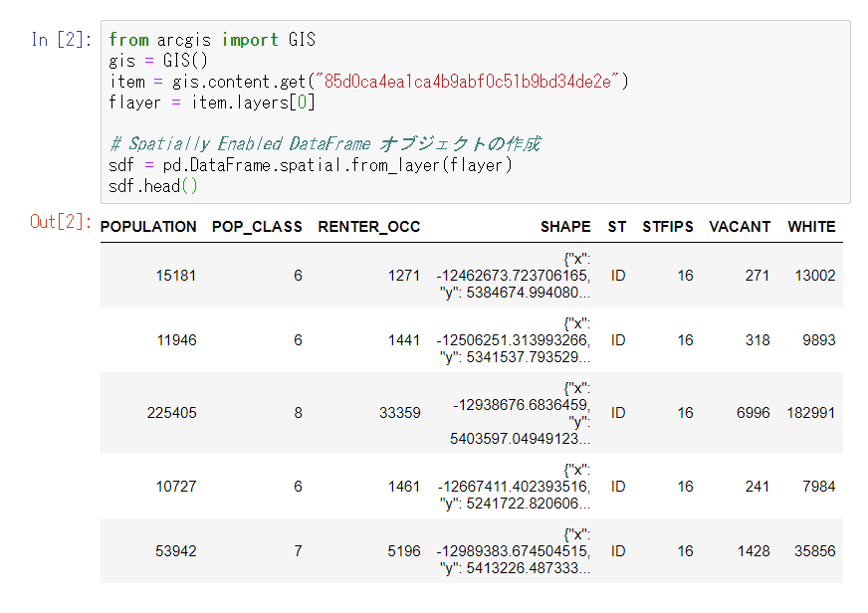Click the 'sdf = pd.DataFrame.spatial.from_layer(flayer)' line
The image size is (868, 613).
click(311, 165)
